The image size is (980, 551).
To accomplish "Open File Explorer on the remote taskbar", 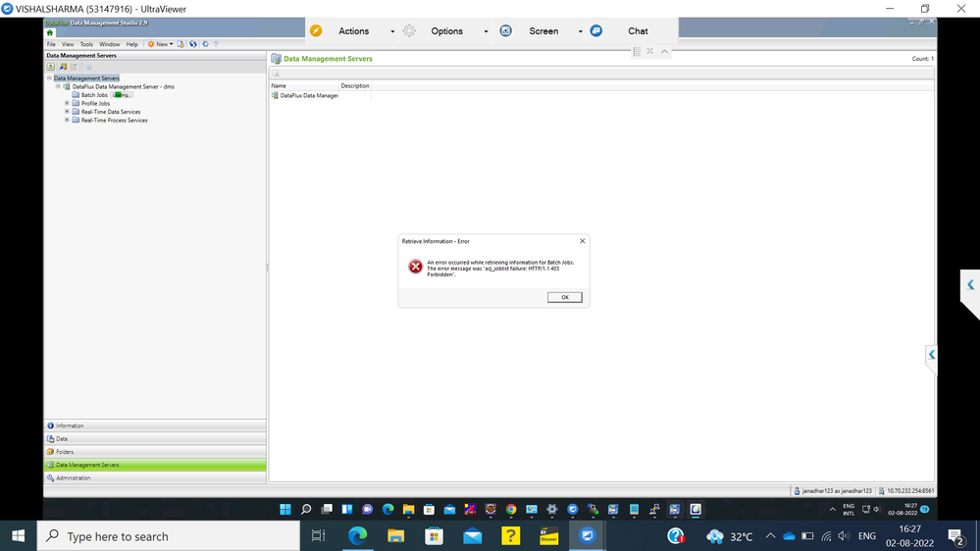I will (408, 509).
